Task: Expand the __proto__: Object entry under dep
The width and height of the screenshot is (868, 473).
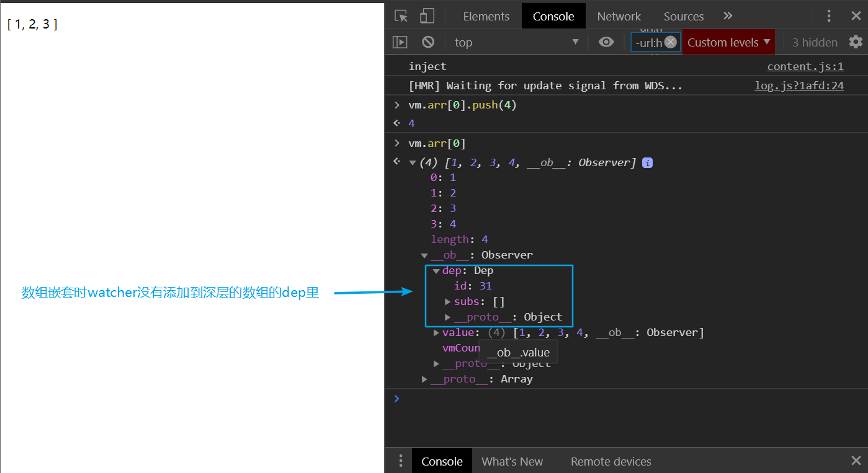Action: click(x=448, y=317)
